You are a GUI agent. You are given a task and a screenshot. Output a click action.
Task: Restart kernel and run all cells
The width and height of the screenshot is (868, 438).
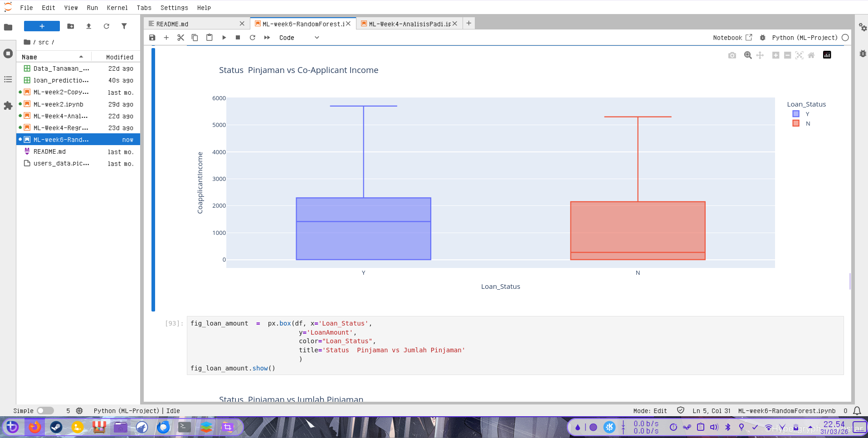tap(267, 38)
